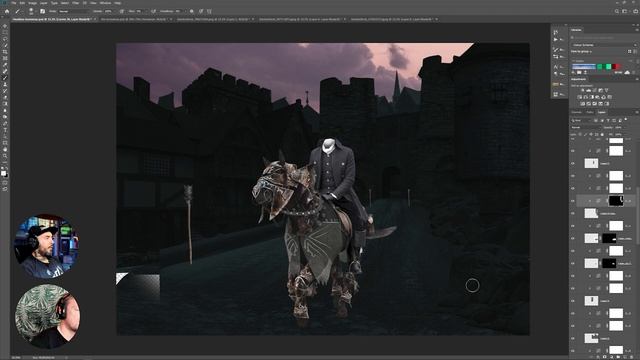Select the Zoom tool
This screenshot has height=360, width=640.
tap(5, 156)
